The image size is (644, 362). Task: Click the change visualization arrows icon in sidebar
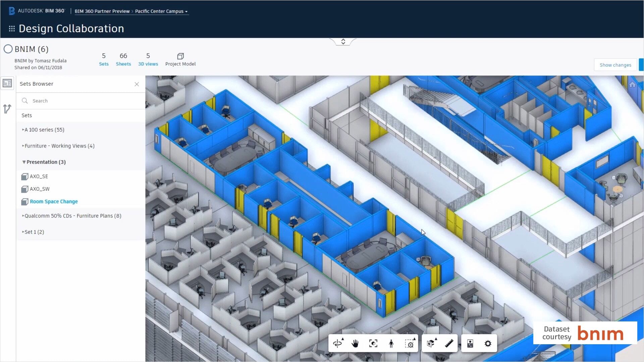[x=7, y=108]
